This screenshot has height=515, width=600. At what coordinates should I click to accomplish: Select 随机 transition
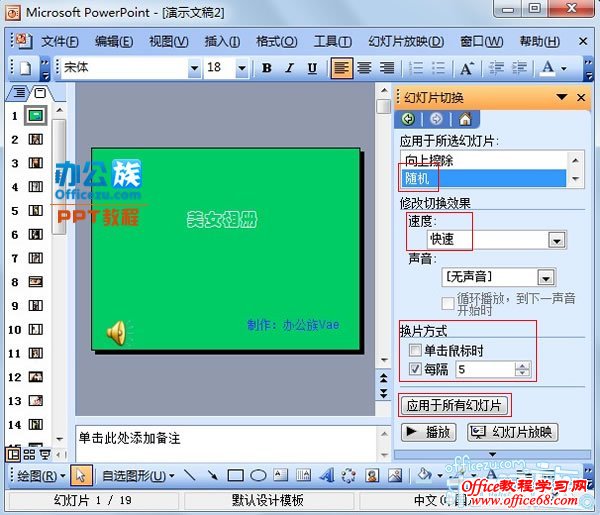point(483,178)
